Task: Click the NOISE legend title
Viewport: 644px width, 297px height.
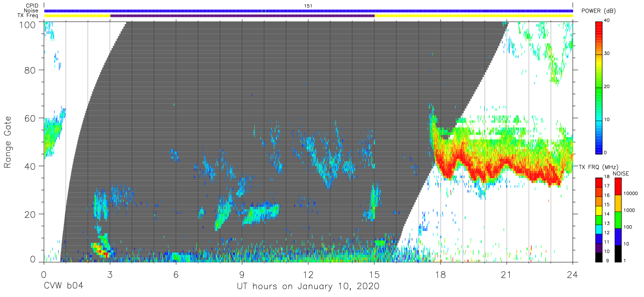Action: point(620,173)
